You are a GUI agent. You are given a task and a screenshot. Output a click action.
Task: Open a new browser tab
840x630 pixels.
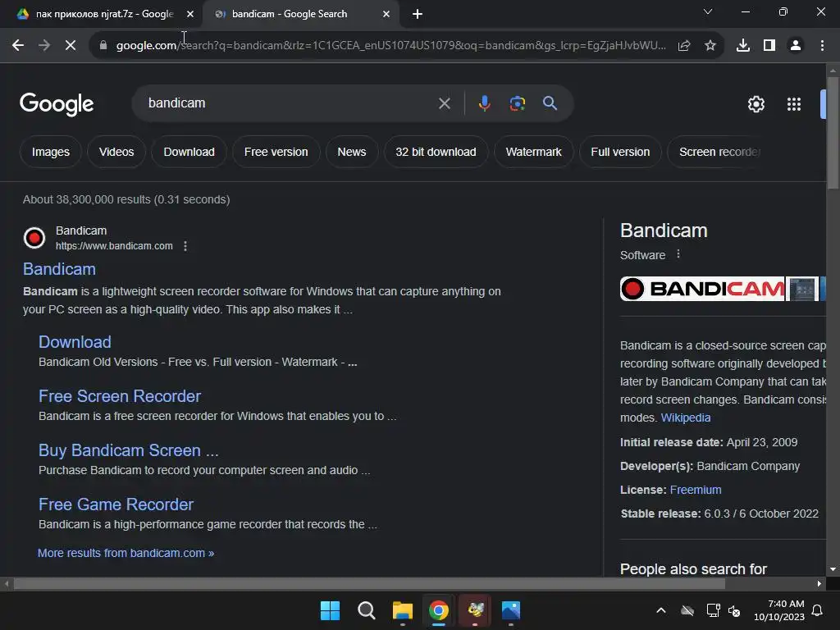point(418,15)
